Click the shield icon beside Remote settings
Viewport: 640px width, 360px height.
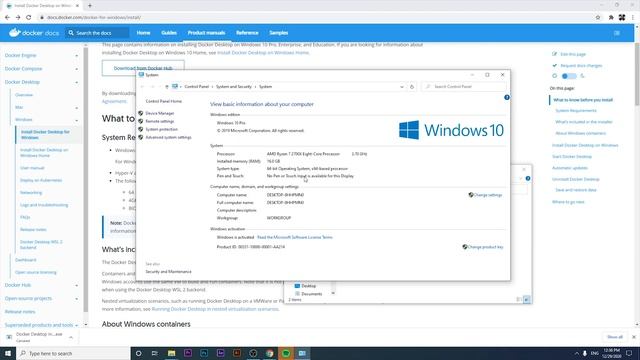tap(140, 121)
